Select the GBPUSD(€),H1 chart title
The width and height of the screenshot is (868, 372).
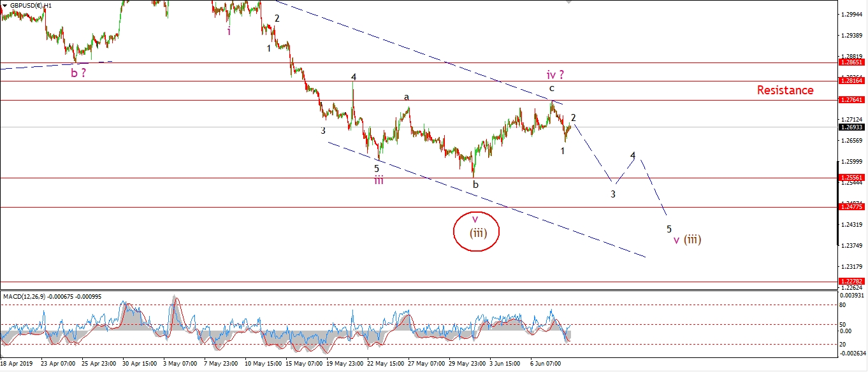click(x=31, y=5)
